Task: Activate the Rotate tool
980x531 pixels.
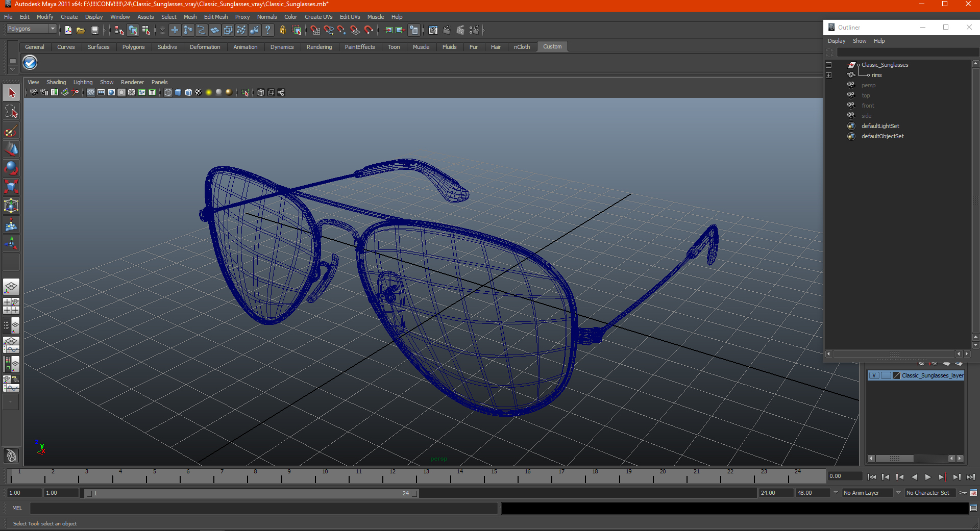Action: (11, 168)
